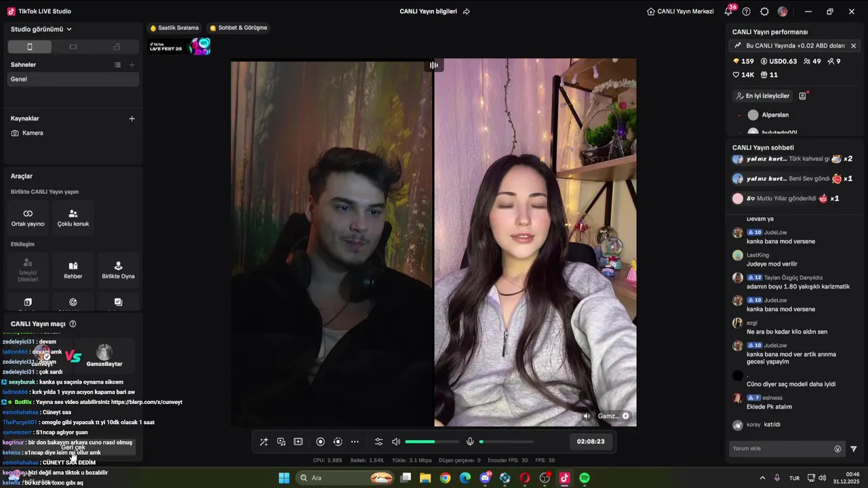Open the notifications bell
868x488 pixels.
point(729,12)
